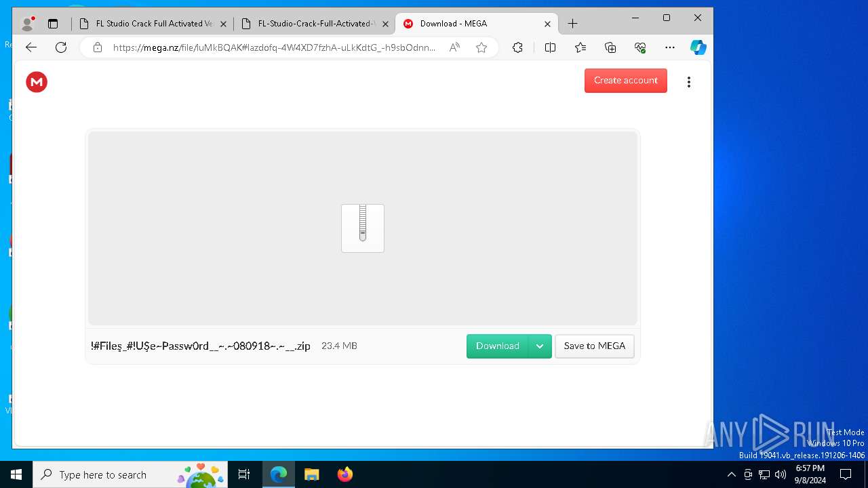This screenshot has width=868, height=488.
Task: Open the Collections icon
Action: click(x=610, y=47)
